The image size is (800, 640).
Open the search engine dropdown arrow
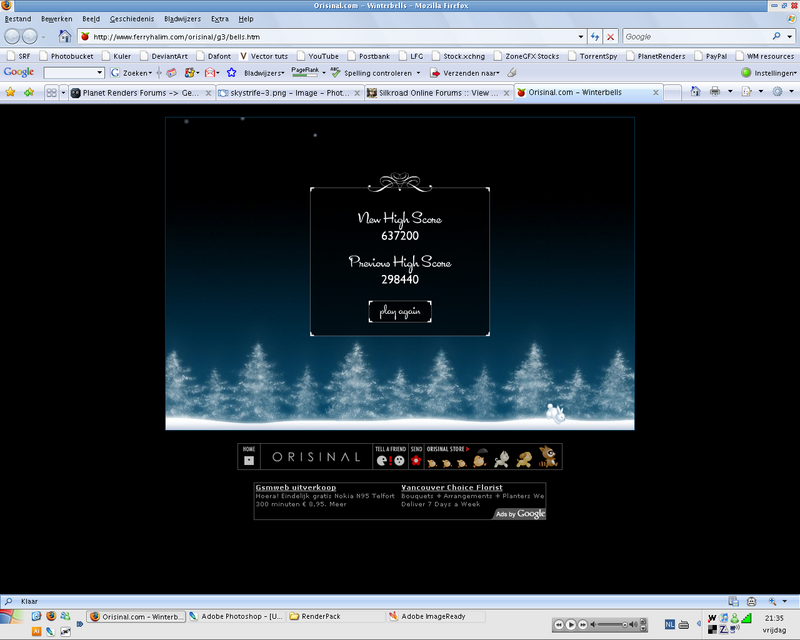click(790, 36)
